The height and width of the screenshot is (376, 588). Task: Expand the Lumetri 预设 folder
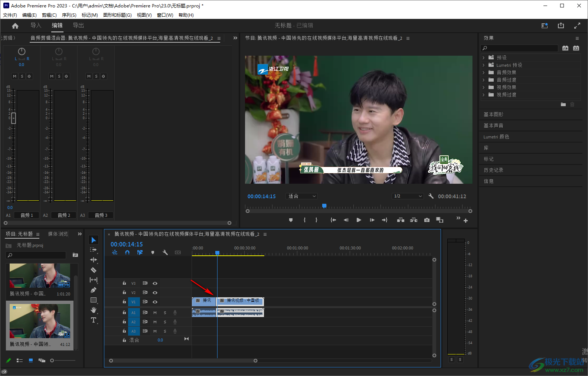(x=483, y=65)
